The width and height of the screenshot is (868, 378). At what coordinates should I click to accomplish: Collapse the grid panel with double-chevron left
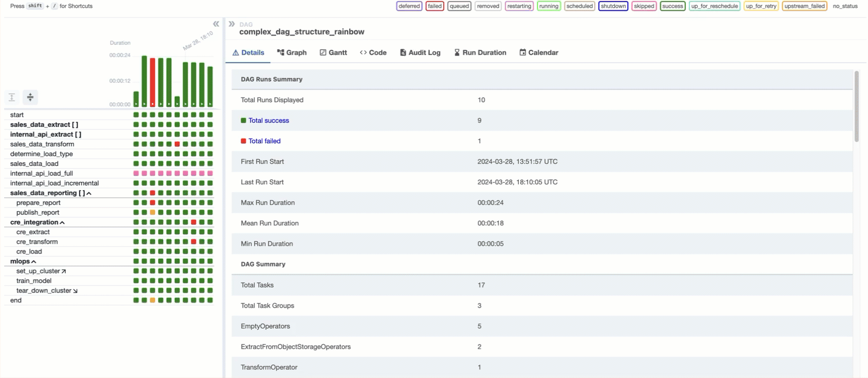tap(216, 24)
